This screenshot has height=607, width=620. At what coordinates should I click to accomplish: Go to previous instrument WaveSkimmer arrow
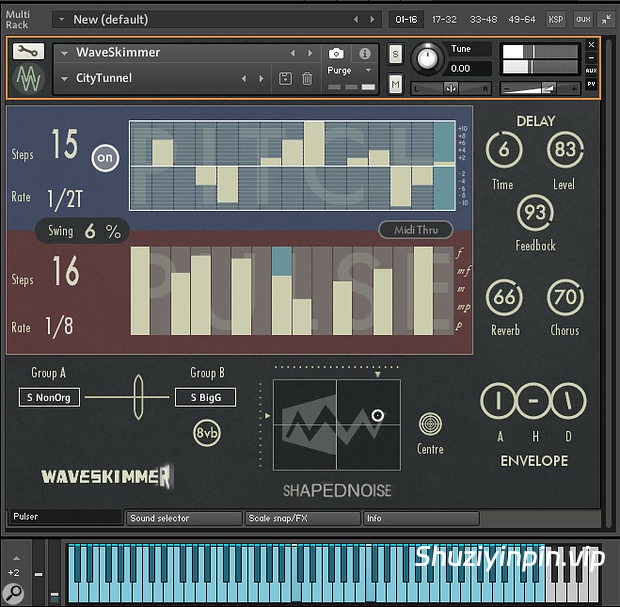[293, 53]
